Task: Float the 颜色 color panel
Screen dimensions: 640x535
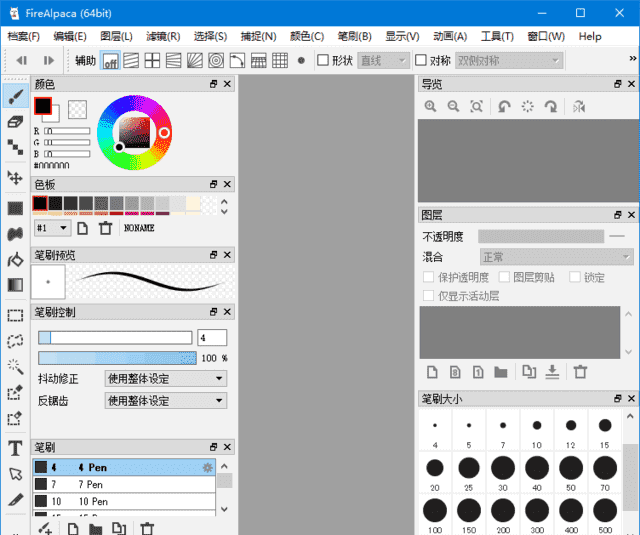Action: (x=213, y=84)
